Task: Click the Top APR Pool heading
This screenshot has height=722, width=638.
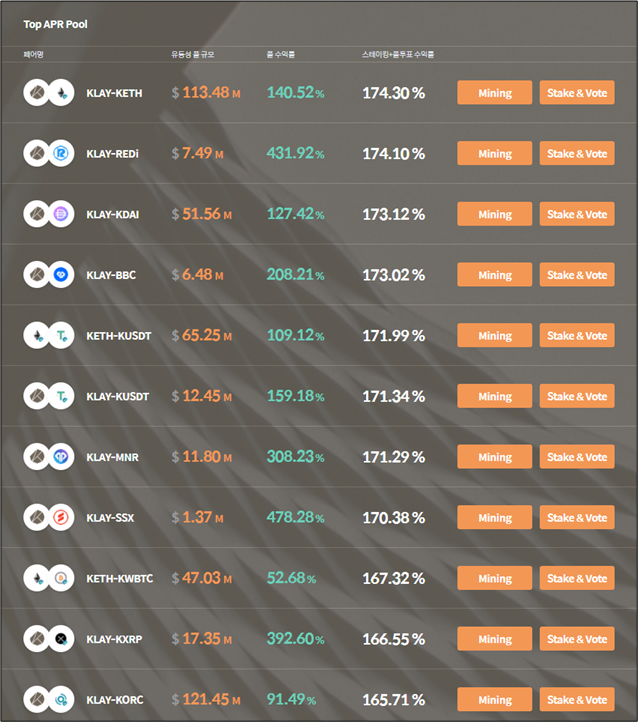Action: tap(55, 24)
